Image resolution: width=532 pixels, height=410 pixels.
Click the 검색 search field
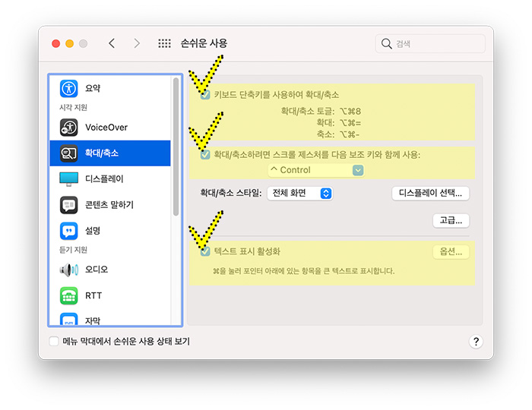[430, 44]
